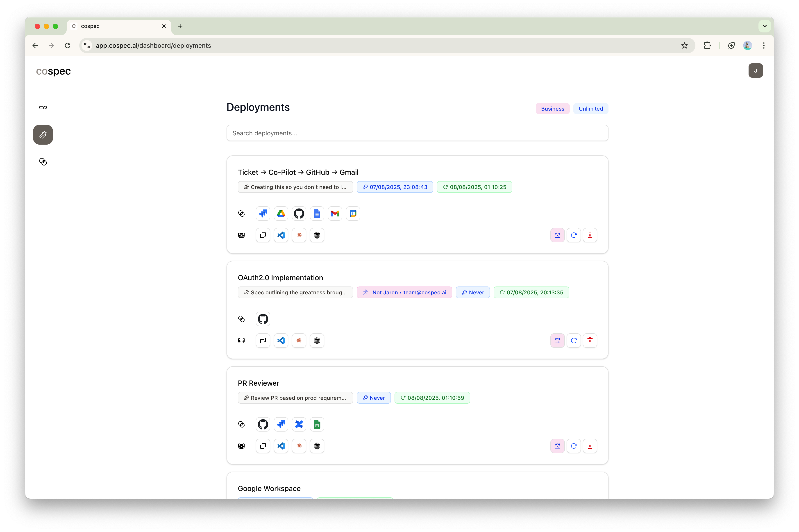Copy config in Ticket deployment row

tap(263, 235)
